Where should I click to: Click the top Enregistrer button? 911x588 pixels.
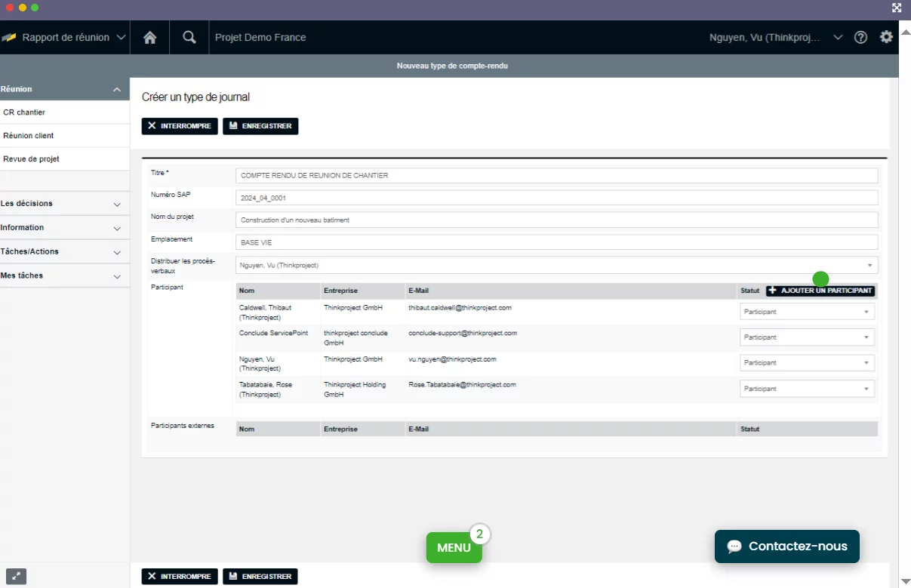pyautogui.click(x=260, y=126)
